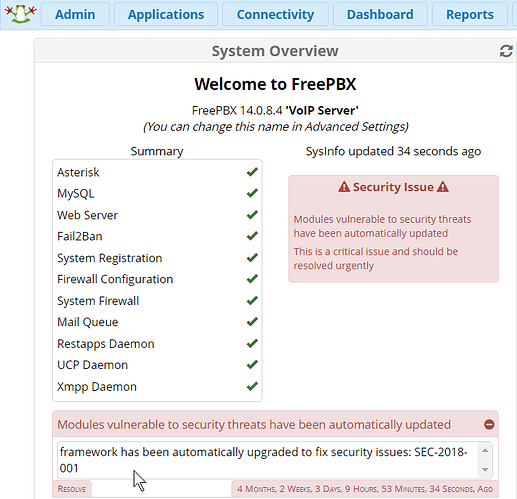Click the Fail2Ban status checkmark
517x499 pixels.
[x=252, y=236]
